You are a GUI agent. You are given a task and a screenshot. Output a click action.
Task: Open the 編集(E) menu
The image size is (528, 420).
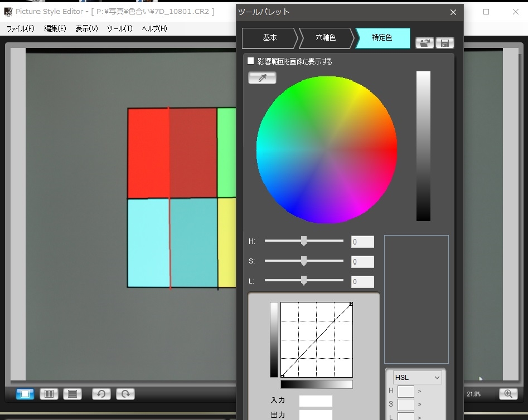55,28
